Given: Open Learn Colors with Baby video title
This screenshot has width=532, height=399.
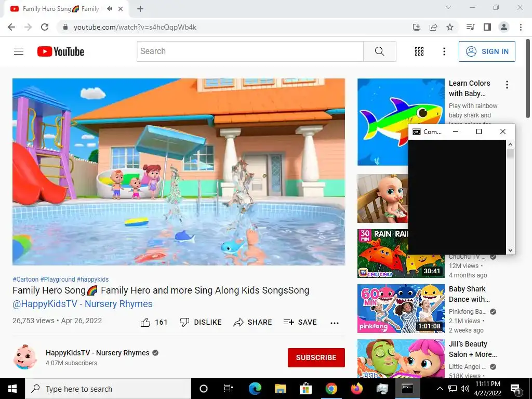Looking at the screenshot, I should click(x=470, y=88).
